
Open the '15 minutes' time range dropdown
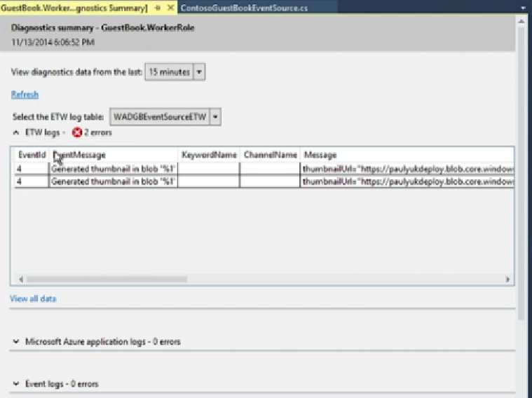point(199,71)
